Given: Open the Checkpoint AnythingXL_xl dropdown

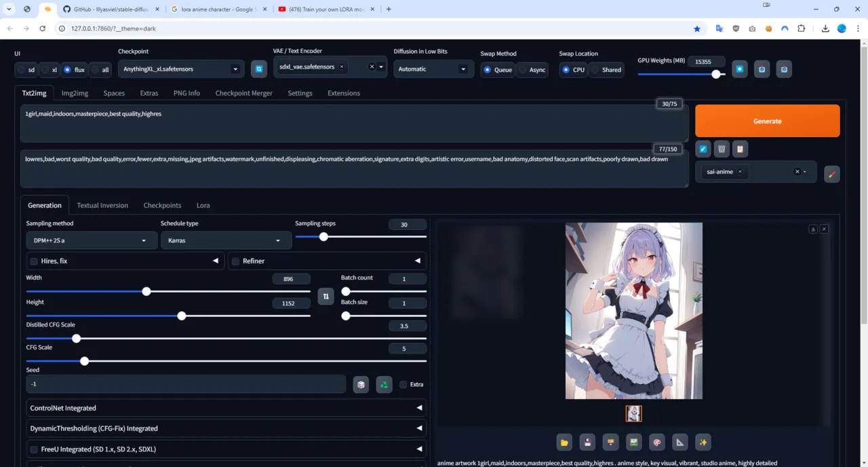Looking at the screenshot, I should [181, 69].
